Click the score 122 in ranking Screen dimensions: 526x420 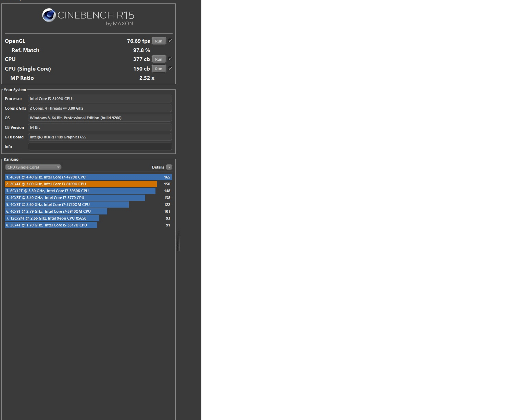point(167,205)
